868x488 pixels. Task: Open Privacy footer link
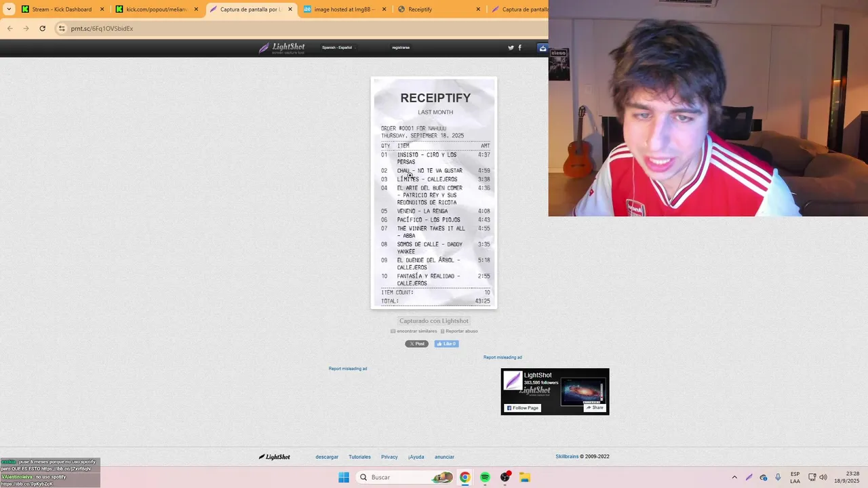[389, 457]
